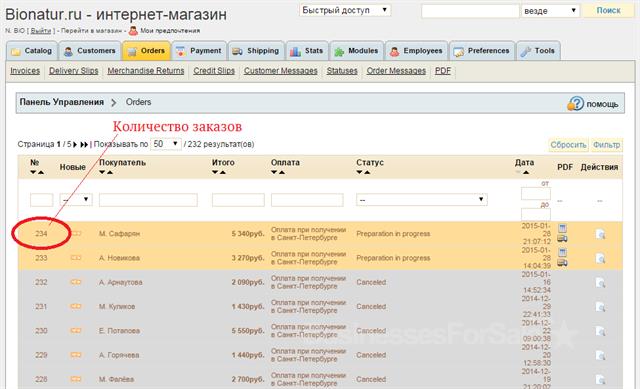Open the Payment tab

[199, 51]
